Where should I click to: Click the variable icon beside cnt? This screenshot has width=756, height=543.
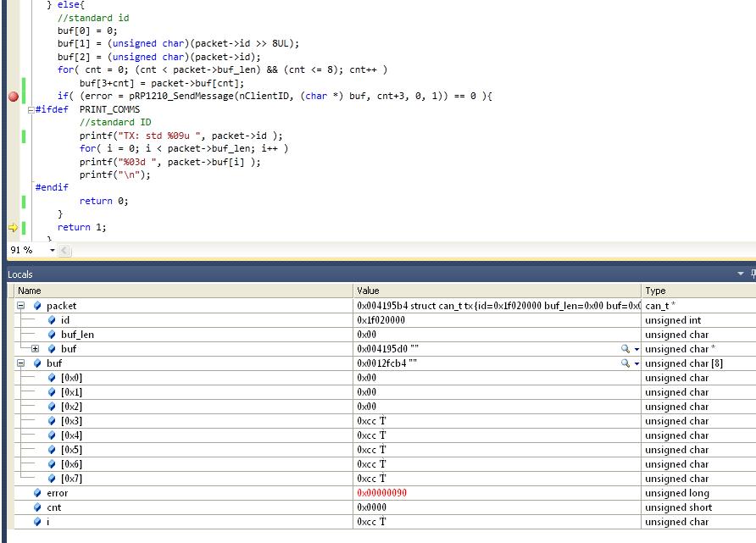point(37,507)
